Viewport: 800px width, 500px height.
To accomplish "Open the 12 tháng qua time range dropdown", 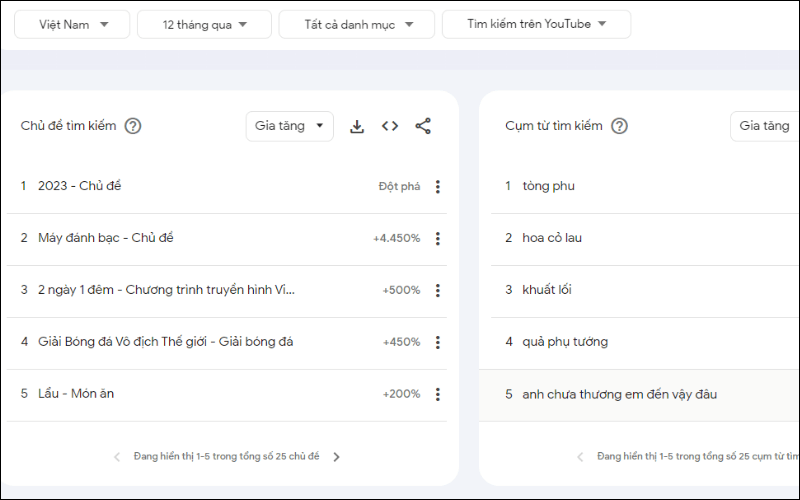I will tap(204, 25).
